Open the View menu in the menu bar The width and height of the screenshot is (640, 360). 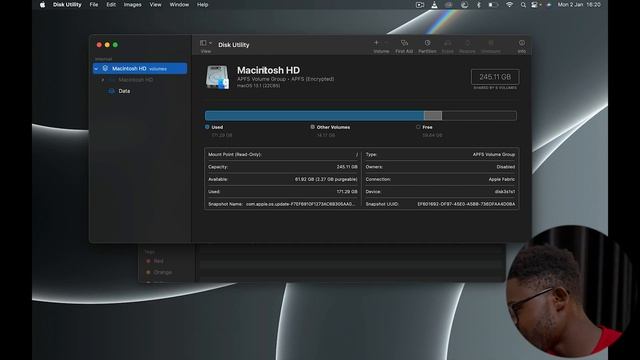pos(155,5)
